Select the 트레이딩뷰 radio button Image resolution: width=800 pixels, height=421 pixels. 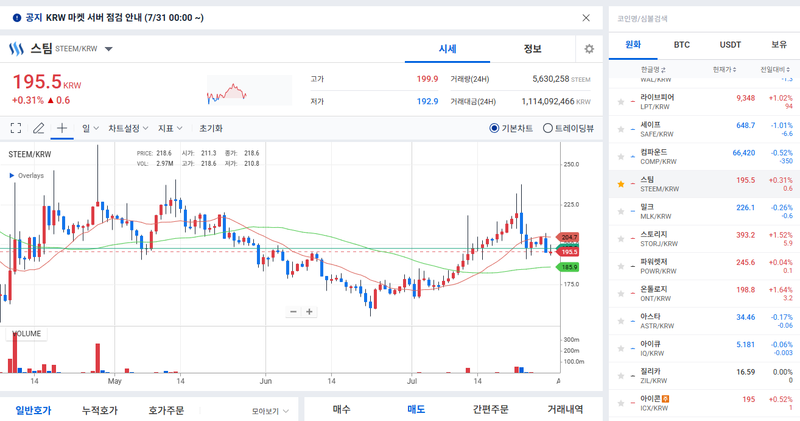547,128
